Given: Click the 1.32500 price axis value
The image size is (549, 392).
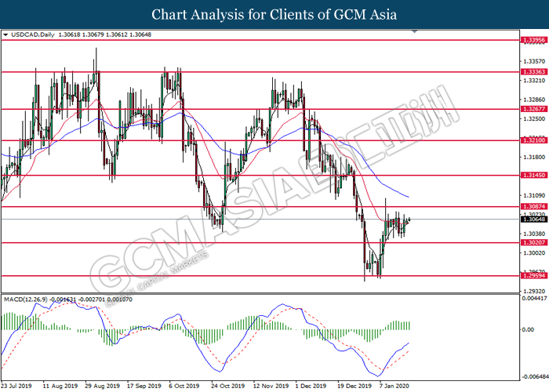Looking at the screenshot, I should coord(534,119).
